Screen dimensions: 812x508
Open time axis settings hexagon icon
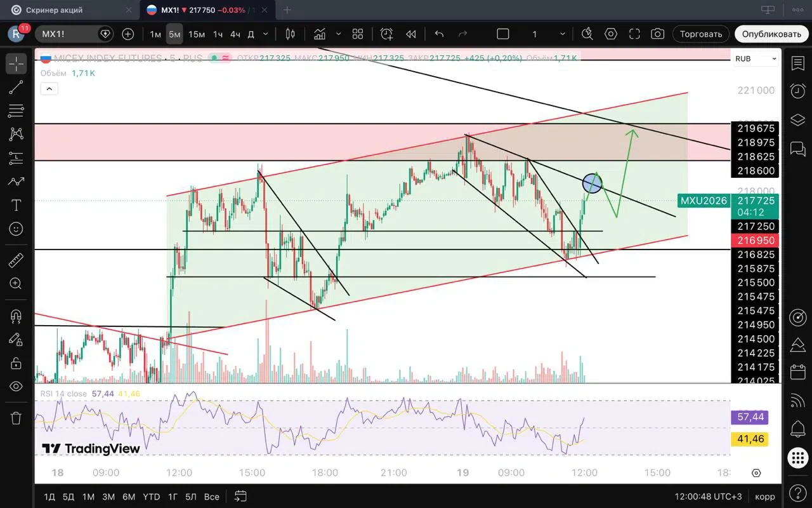tap(756, 473)
